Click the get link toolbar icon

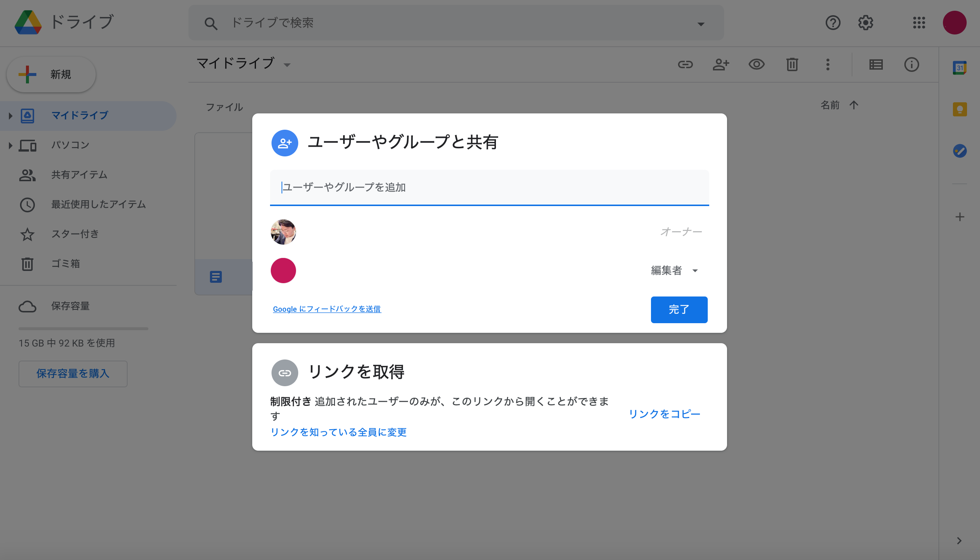[685, 64]
